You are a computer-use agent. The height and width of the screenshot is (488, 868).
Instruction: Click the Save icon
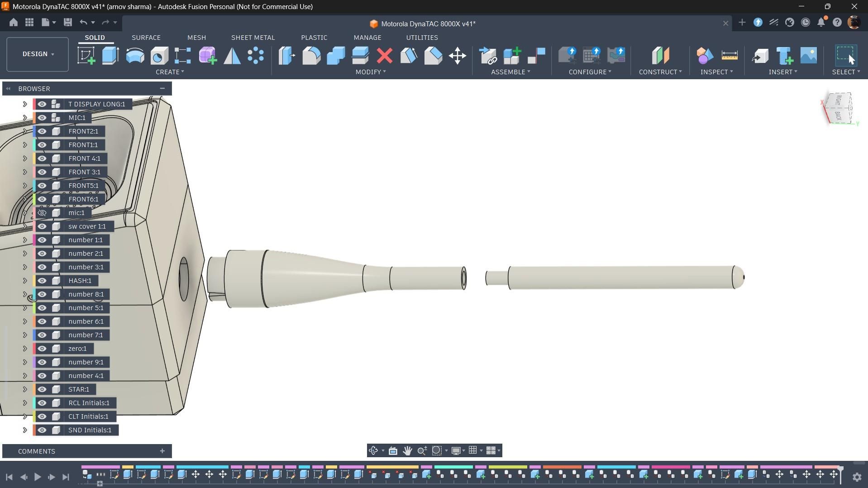click(x=68, y=22)
